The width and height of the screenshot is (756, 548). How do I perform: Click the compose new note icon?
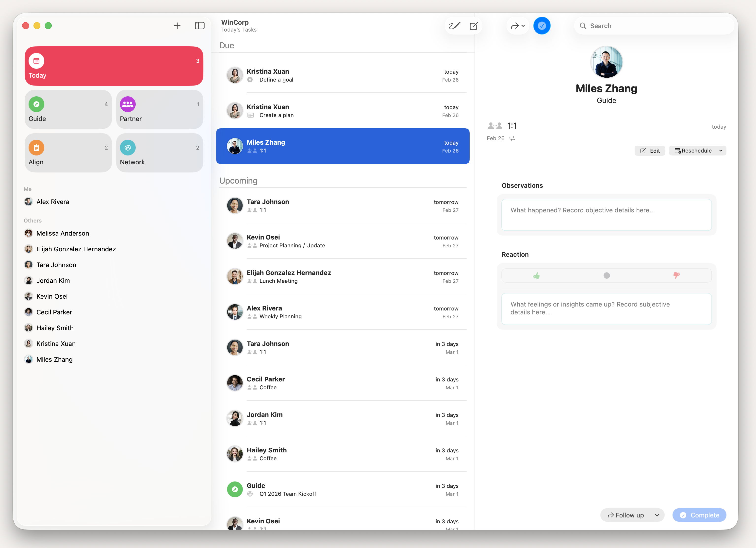coord(473,26)
